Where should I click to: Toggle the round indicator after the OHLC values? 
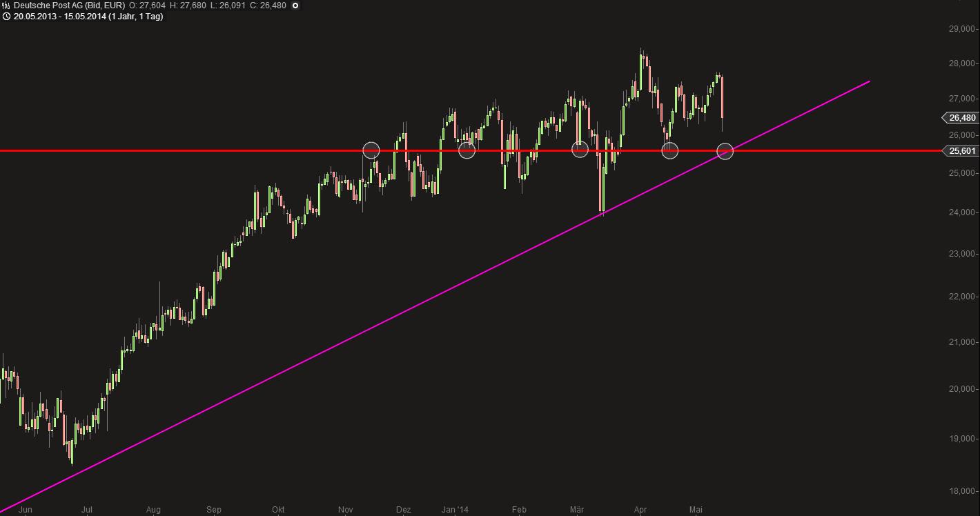pos(295,6)
